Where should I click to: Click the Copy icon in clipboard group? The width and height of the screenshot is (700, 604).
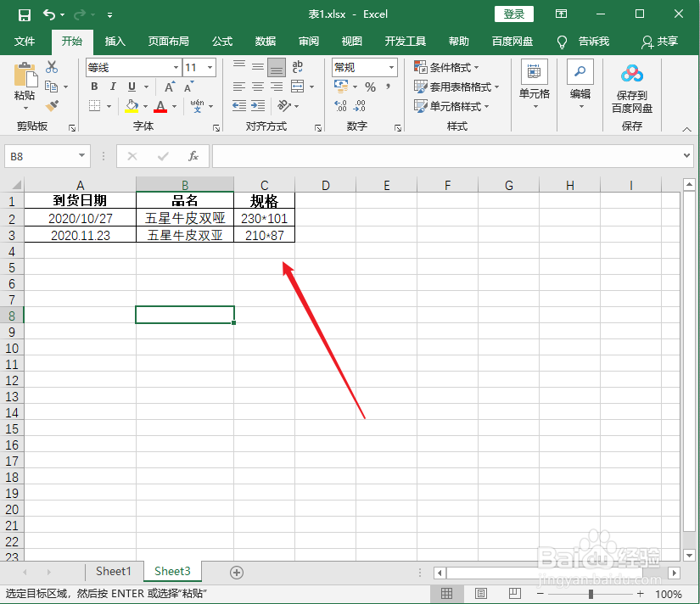click(52, 87)
